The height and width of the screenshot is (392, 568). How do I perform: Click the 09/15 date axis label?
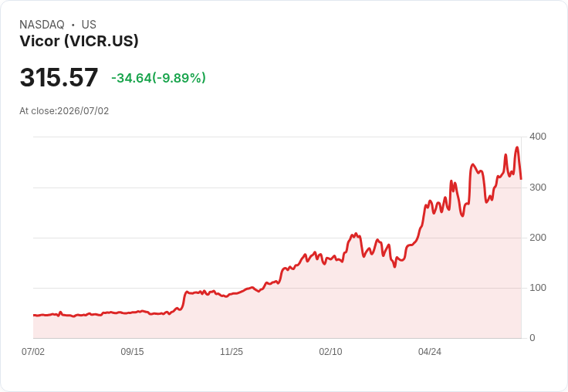[132, 352]
